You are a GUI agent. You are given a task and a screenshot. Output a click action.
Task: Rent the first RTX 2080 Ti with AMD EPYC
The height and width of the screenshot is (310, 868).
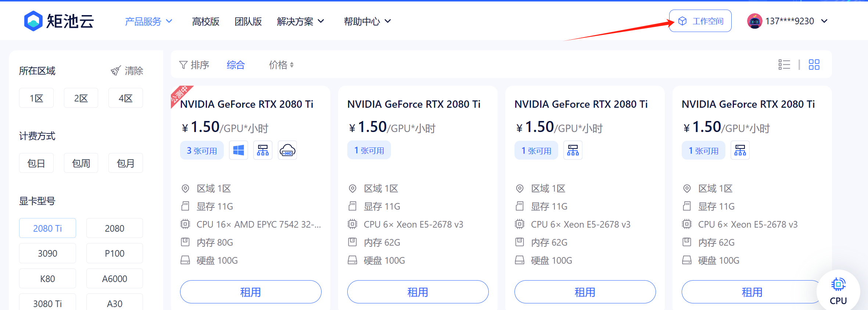coord(251,292)
